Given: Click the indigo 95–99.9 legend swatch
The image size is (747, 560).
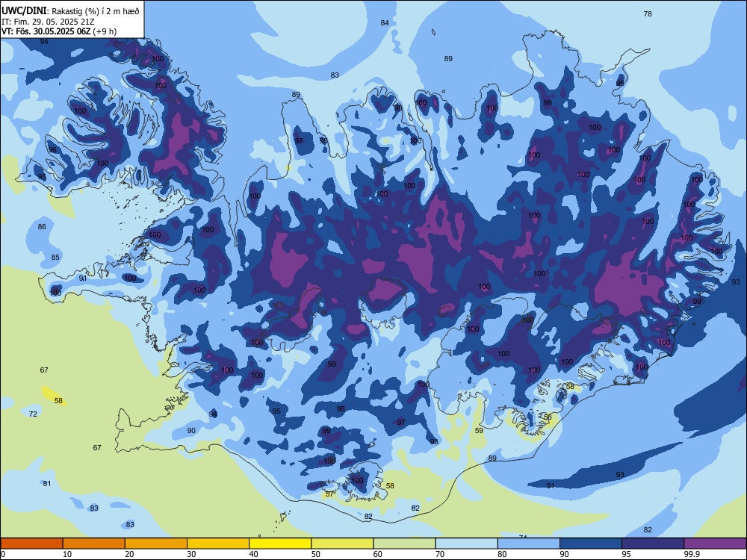Looking at the screenshot, I should point(653,544).
